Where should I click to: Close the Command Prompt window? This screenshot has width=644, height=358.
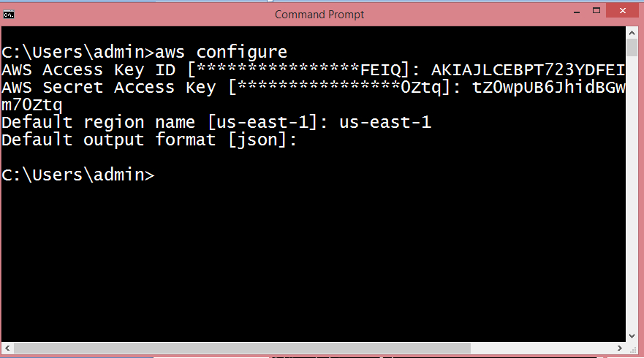tap(623, 11)
